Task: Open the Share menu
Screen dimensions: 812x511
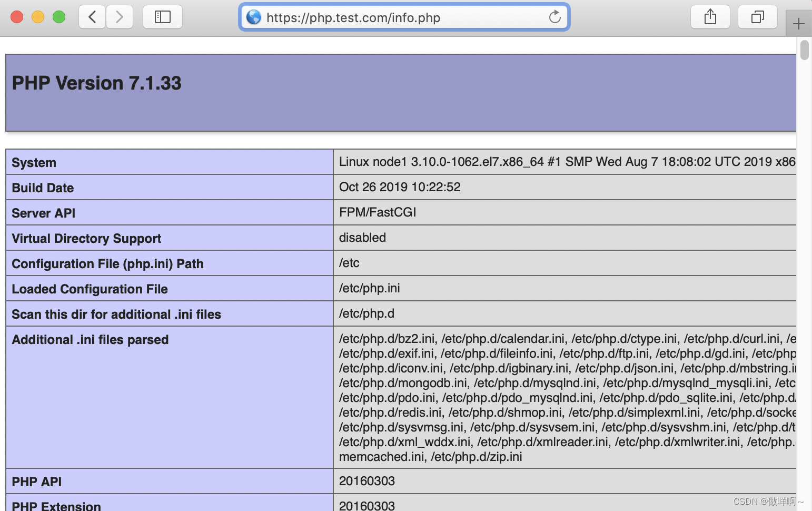Action: click(x=710, y=17)
